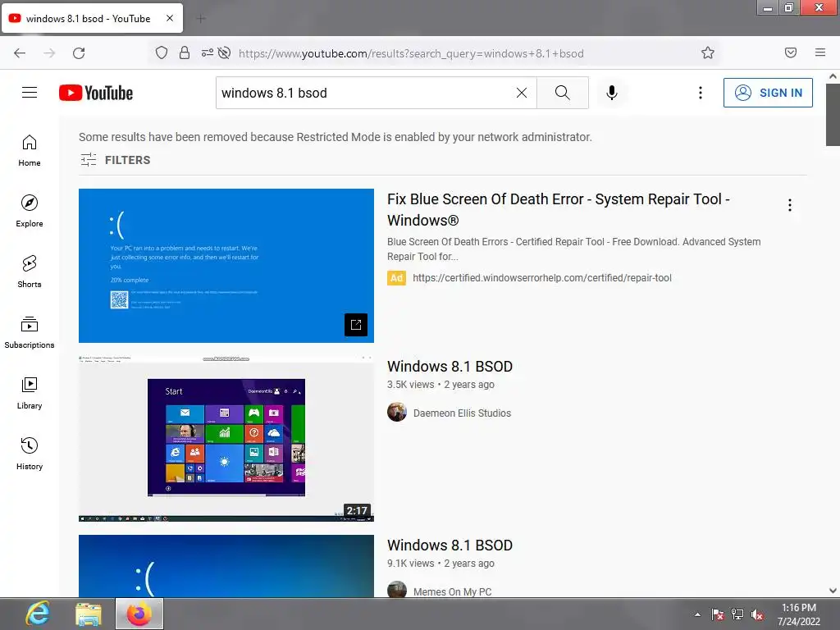The image size is (840, 630).
Task: Click the YouTube logo
Action: click(96, 93)
